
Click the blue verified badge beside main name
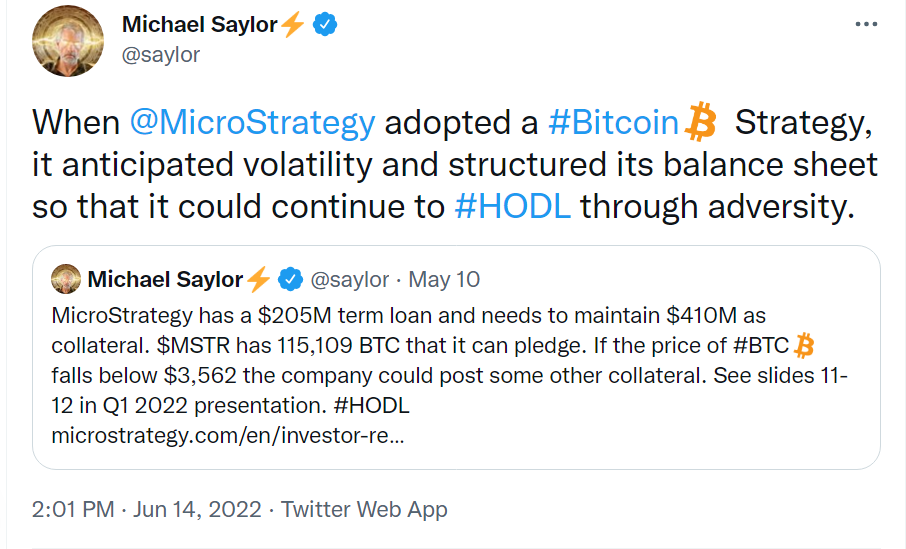(x=325, y=25)
